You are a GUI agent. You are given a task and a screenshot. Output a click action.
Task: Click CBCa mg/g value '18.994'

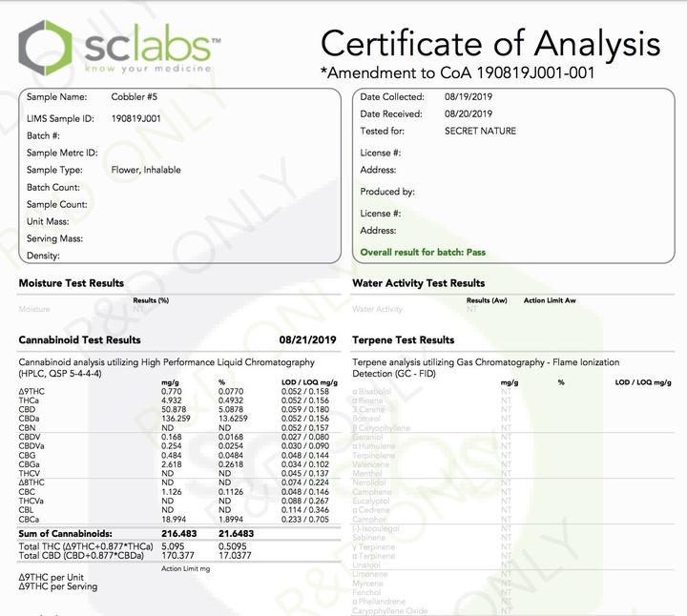[174, 520]
